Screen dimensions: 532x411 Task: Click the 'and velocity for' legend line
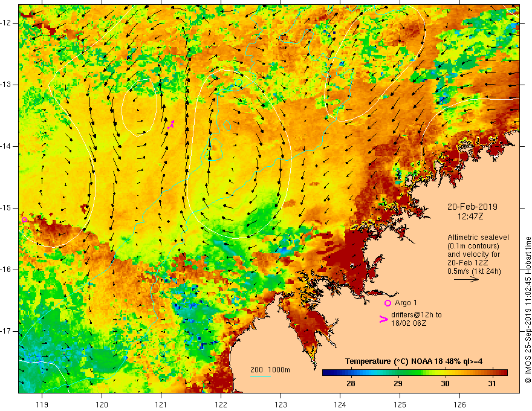click(x=473, y=254)
